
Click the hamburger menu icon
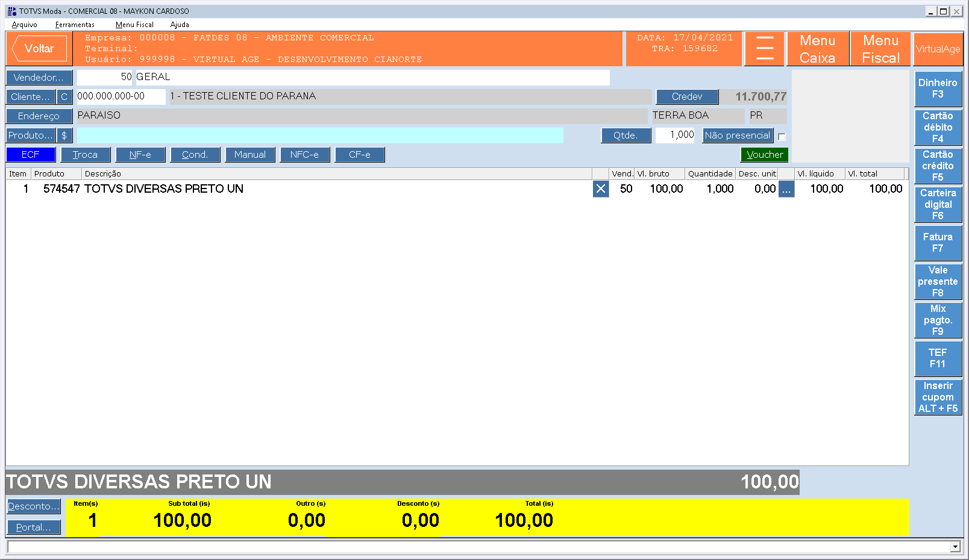765,49
